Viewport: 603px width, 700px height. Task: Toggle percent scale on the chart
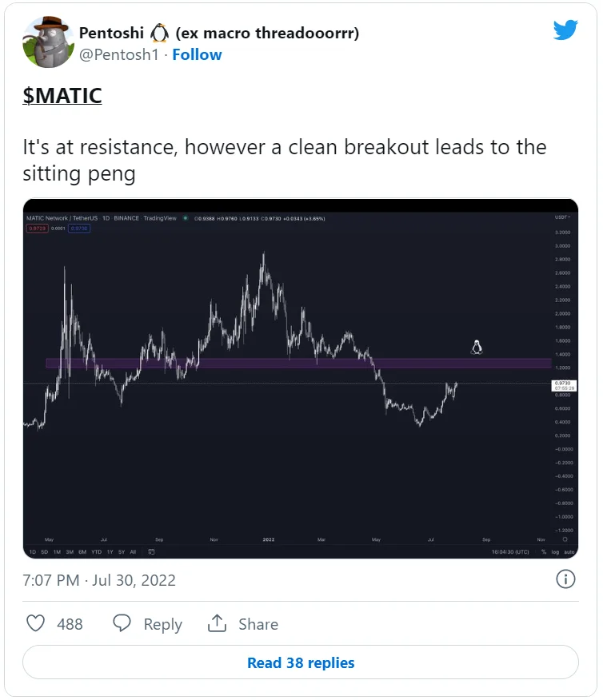click(x=544, y=551)
